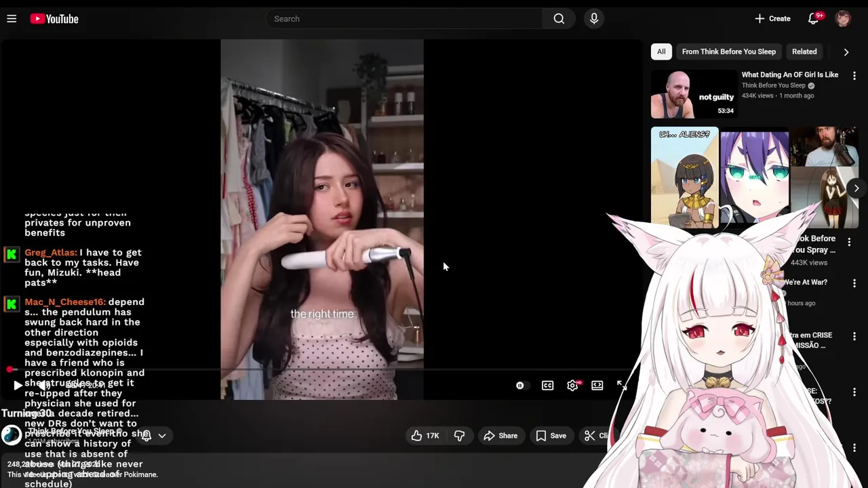Open the purple-haired anime short

[x=754, y=178]
